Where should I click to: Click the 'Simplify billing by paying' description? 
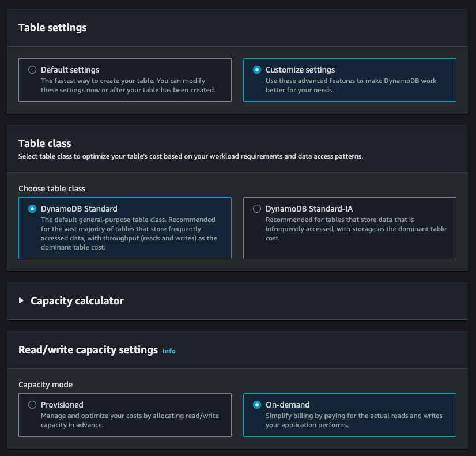(354, 420)
